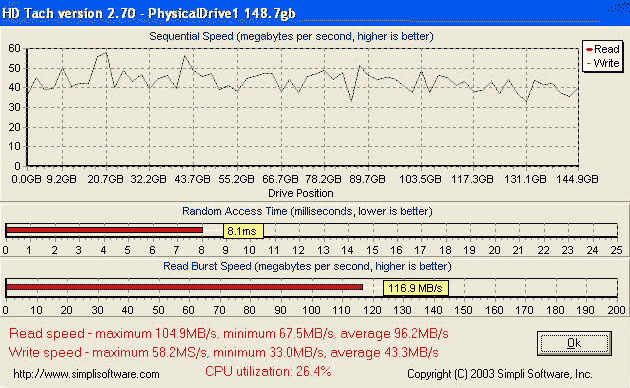Click the 8.1ms access time label
Viewport: 630px width, 388px height.
[243, 231]
